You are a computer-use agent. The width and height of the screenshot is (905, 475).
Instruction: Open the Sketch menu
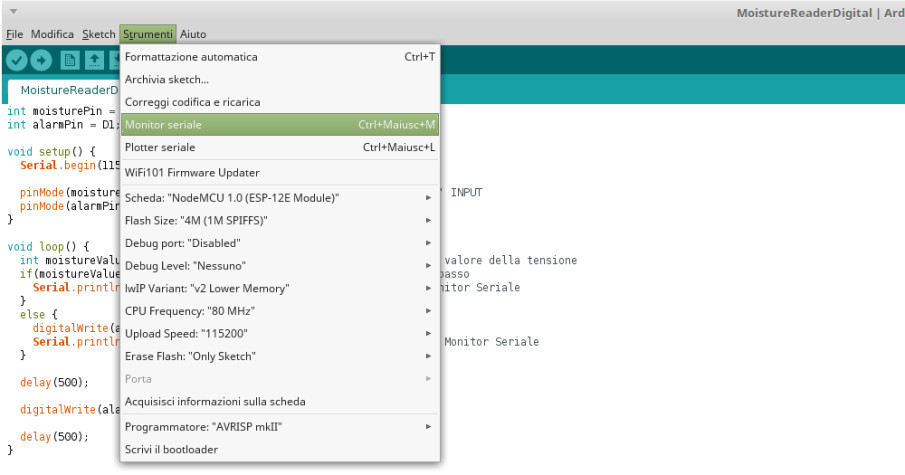(99, 34)
